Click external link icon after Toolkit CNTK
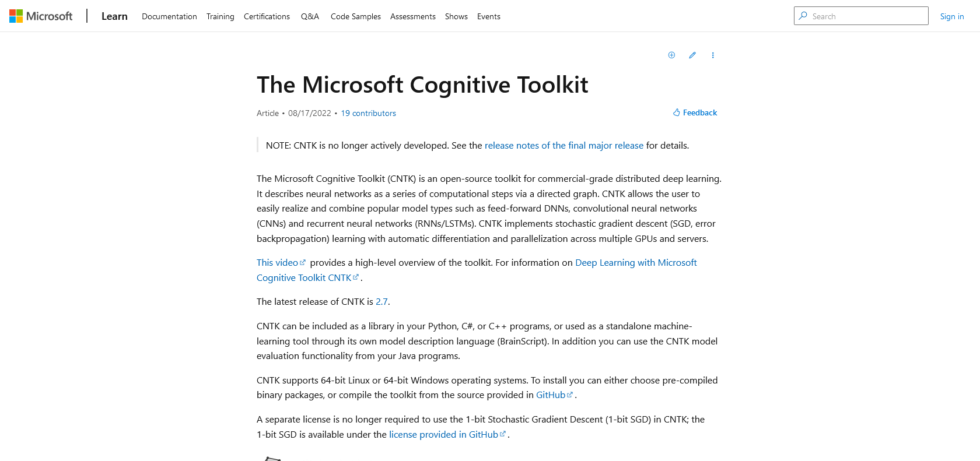Viewport: 980px width, 461px height. pos(356,277)
